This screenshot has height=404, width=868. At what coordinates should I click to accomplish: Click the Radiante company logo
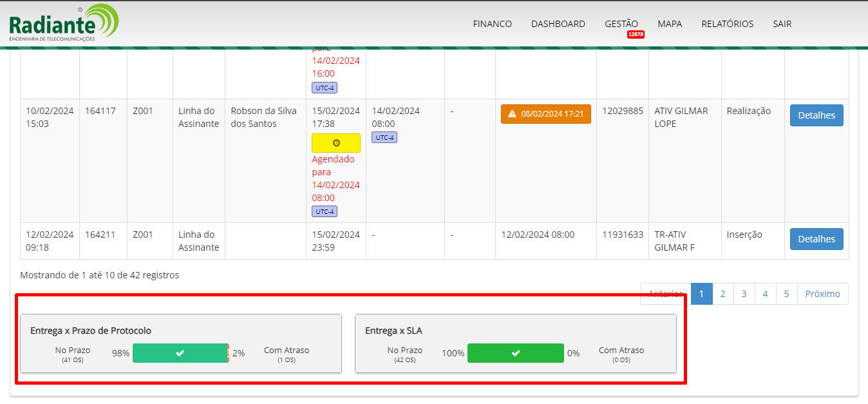click(64, 23)
